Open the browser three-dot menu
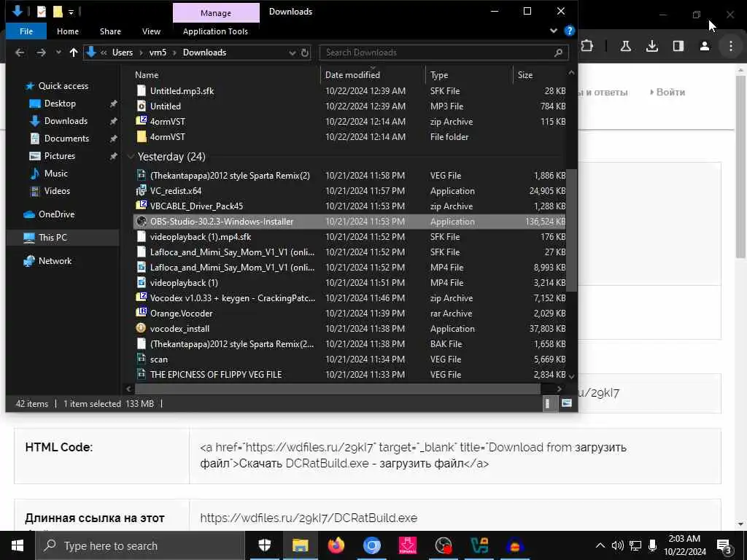The width and height of the screenshot is (747, 560). point(730,46)
